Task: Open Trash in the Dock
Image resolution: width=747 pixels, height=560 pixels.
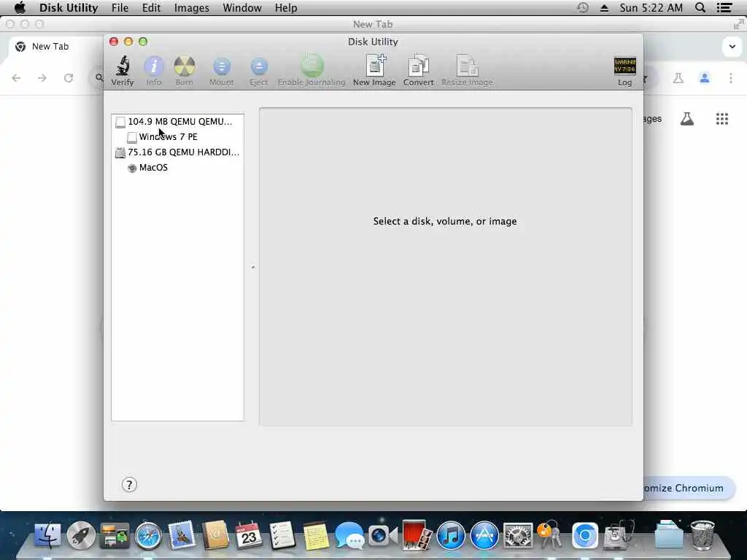Action: pyautogui.click(x=703, y=534)
